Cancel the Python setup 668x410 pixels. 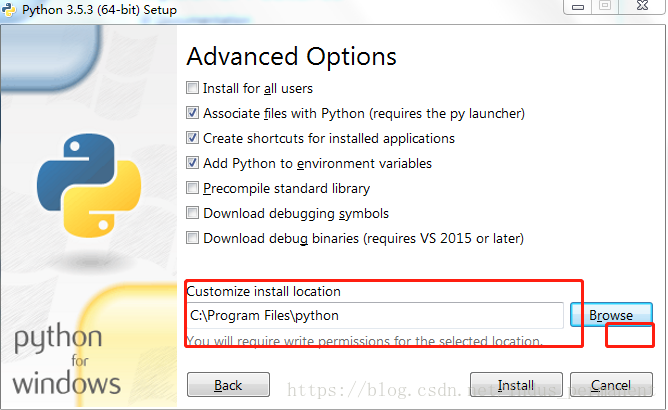coord(611,385)
